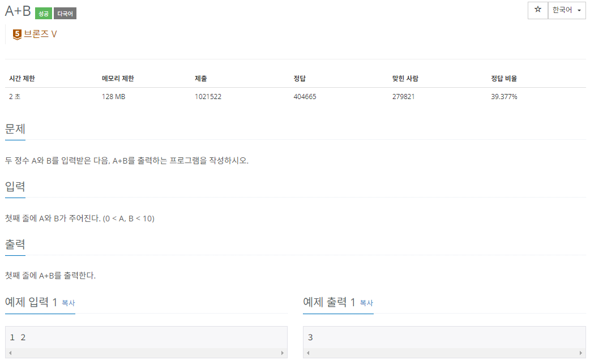
Task: Click the example input box containing 1 2
Action: click(146, 342)
